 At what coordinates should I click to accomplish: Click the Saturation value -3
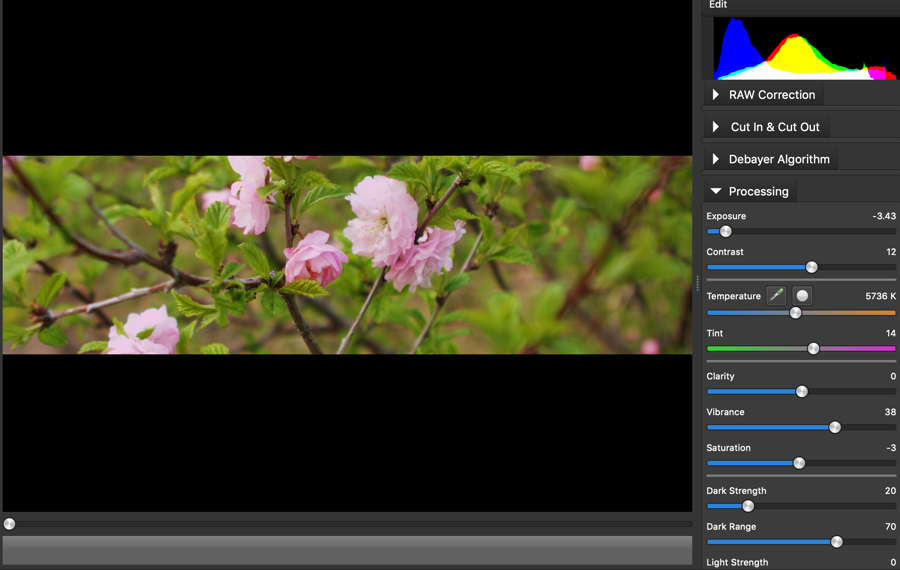pyautogui.click(x=891, y=448)
